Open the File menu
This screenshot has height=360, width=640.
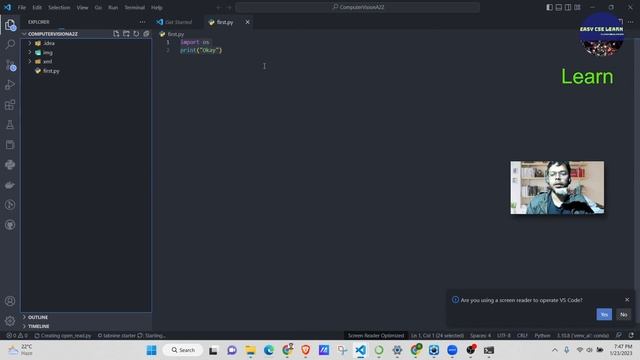(22, 7)
